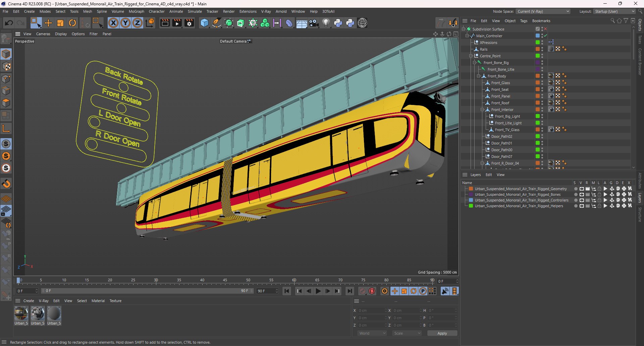Collapse the Centre_Point tree node

[471, 56]
